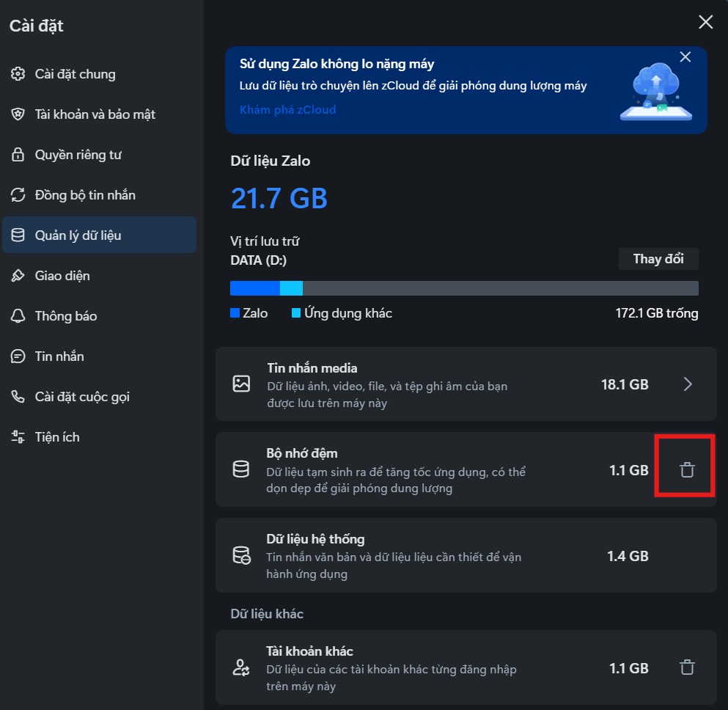Click the sliders icon for Tiện ích
The width and height of the screenshot is (728, 710).
click(18, 437)
